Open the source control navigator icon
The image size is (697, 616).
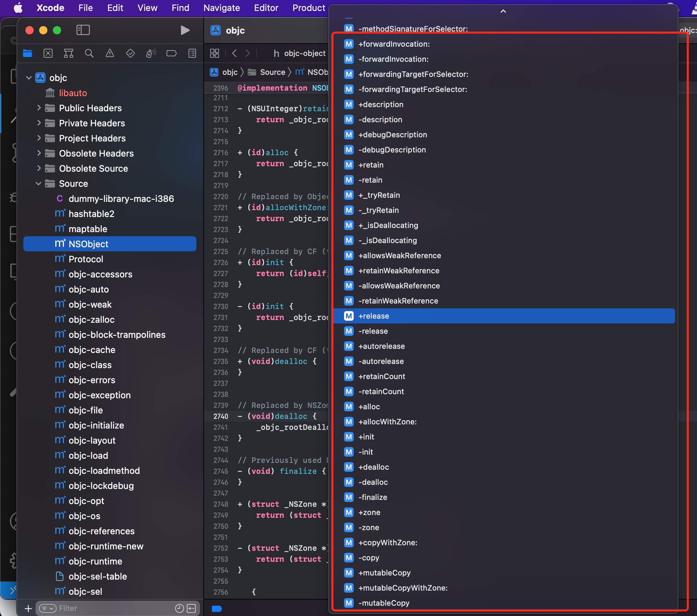pyautogui.click(x=48, y=53)
